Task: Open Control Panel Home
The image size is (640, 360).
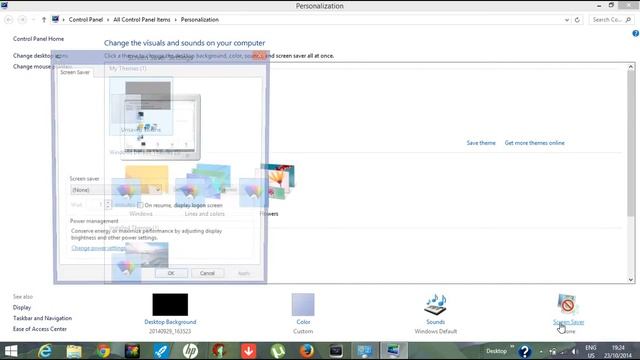Action: coord(38,39)
